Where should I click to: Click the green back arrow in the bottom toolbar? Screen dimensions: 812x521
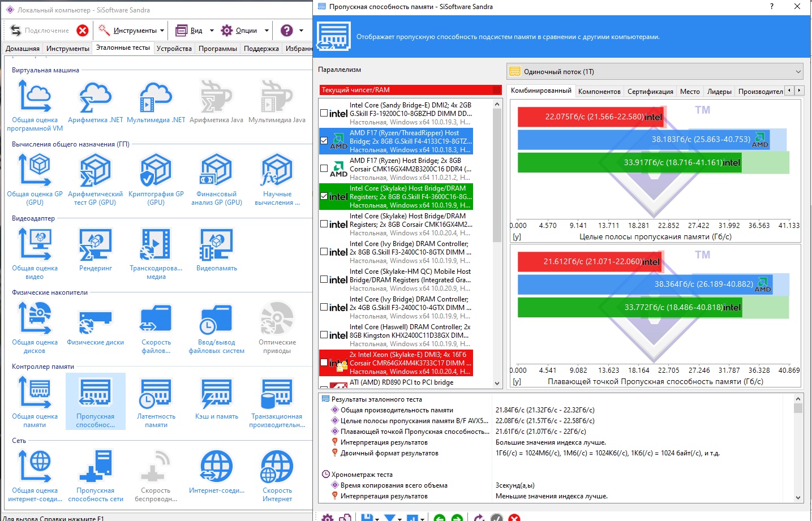pyautogui.click(x=439, y=517)
